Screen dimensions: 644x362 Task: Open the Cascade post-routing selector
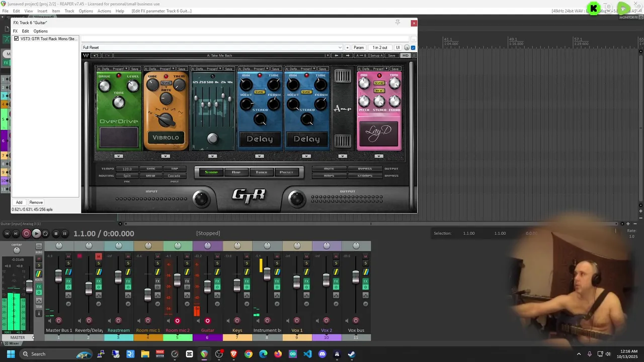(x=174, y=176)
